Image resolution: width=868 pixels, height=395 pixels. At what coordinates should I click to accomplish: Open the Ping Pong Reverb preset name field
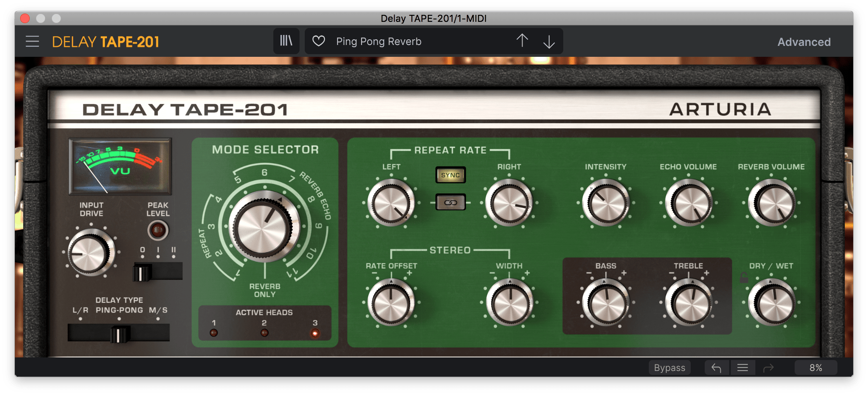tap(379, 41)
